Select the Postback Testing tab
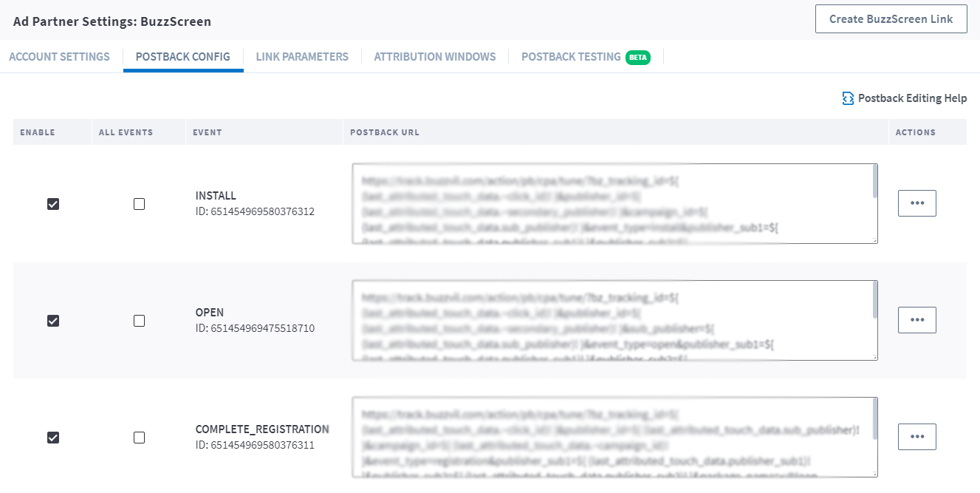The height and width of the screenshot is (493, 980). (571, 57)
